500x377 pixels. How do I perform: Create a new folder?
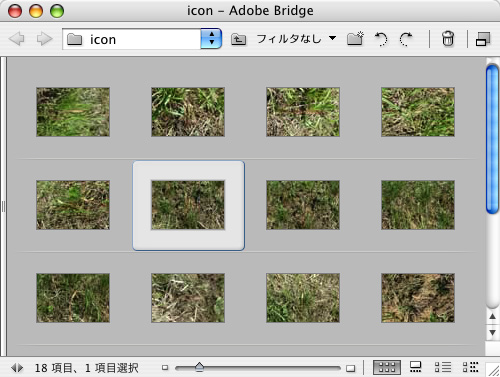pos(355,39)
